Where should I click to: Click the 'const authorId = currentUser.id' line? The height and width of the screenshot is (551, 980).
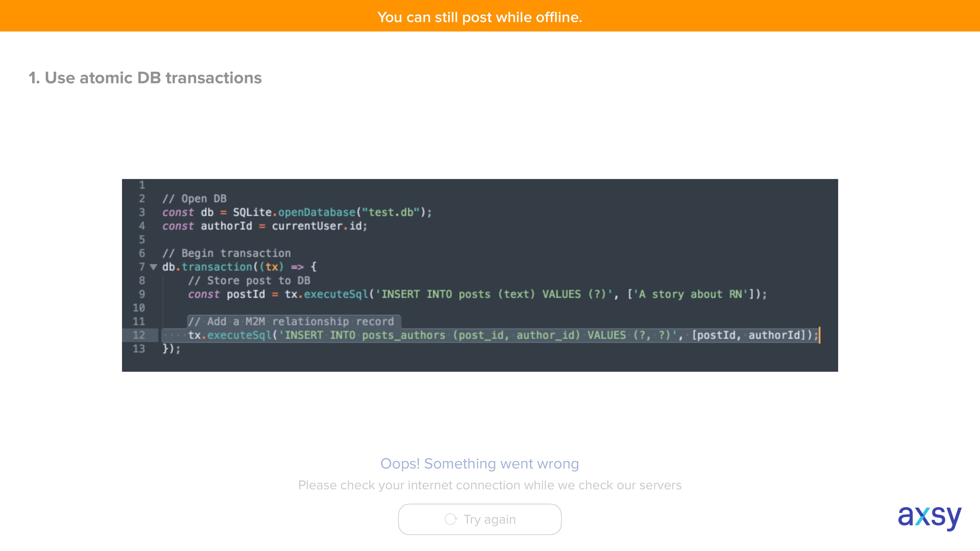[265, 226]
